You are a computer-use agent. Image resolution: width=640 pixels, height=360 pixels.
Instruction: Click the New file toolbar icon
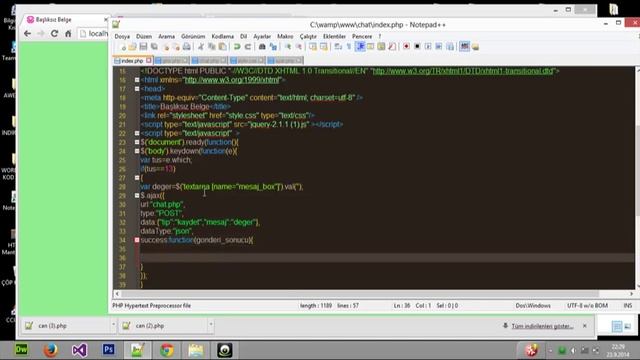click(123, 47)
